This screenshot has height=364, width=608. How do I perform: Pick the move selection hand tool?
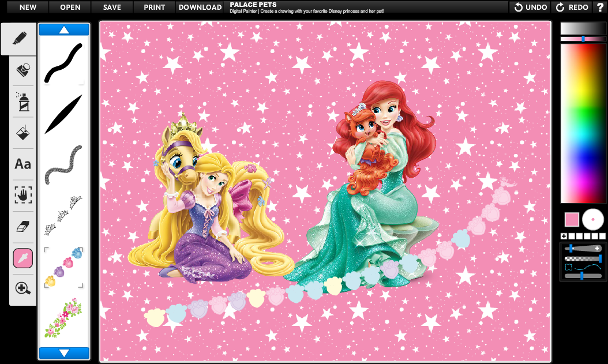[x=23, y=195]
